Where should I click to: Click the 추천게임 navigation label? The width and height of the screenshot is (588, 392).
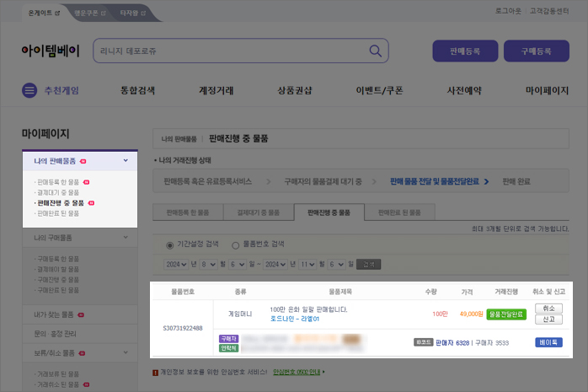(61, 90)
